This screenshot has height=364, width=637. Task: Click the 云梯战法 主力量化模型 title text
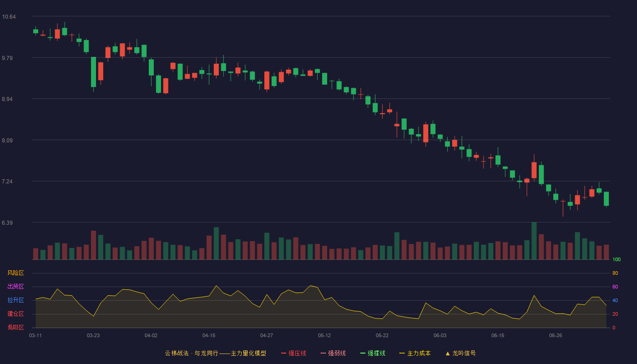click(x=215, y=353)
